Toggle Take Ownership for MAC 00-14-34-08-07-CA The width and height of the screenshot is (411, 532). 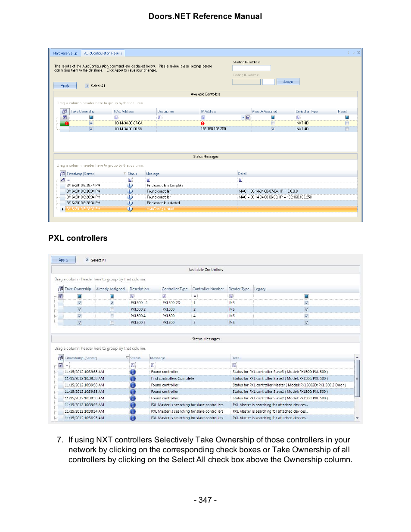tap(91, 123)
